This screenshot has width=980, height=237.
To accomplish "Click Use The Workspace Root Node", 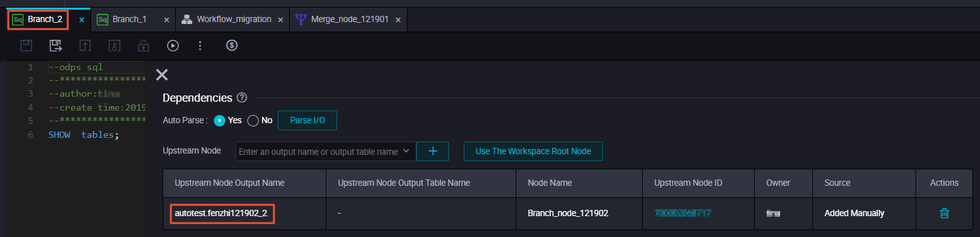I will 533,151.
